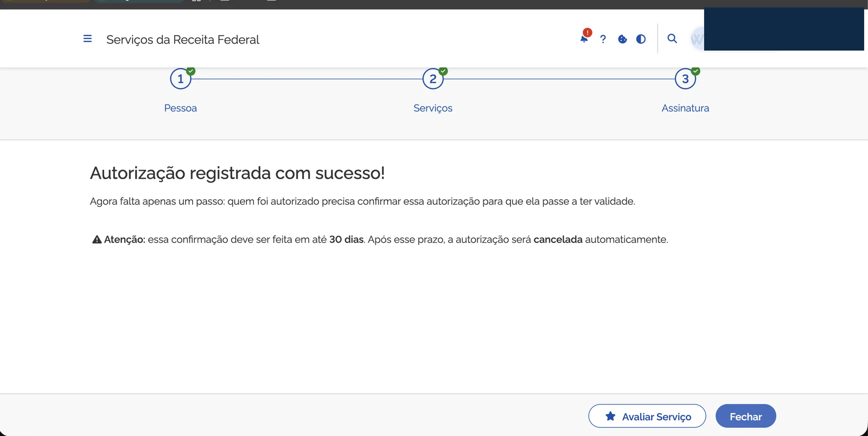This screenshot has height=436, width=868.
Task: Click the progress line between steps
Action: [307, 78]
